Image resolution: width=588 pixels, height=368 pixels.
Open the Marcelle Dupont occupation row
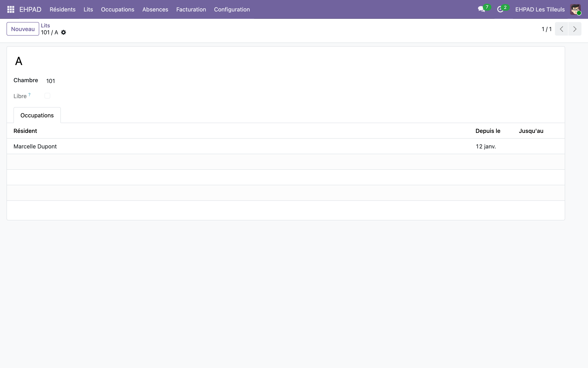[x=286, y=146]
